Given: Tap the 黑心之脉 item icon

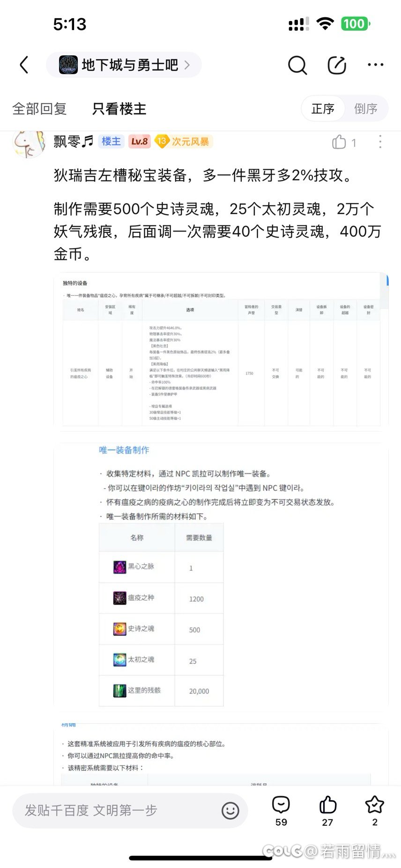Looking at the screenshot, I should click(120, 567).
